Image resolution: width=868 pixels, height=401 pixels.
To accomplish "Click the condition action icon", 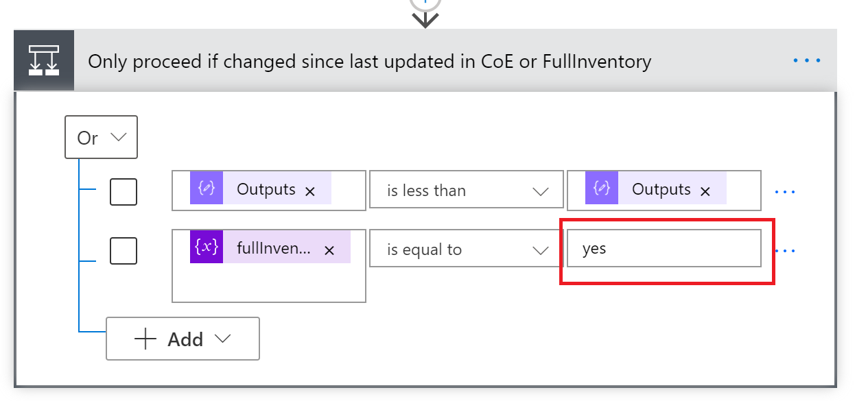I will 44,60.
